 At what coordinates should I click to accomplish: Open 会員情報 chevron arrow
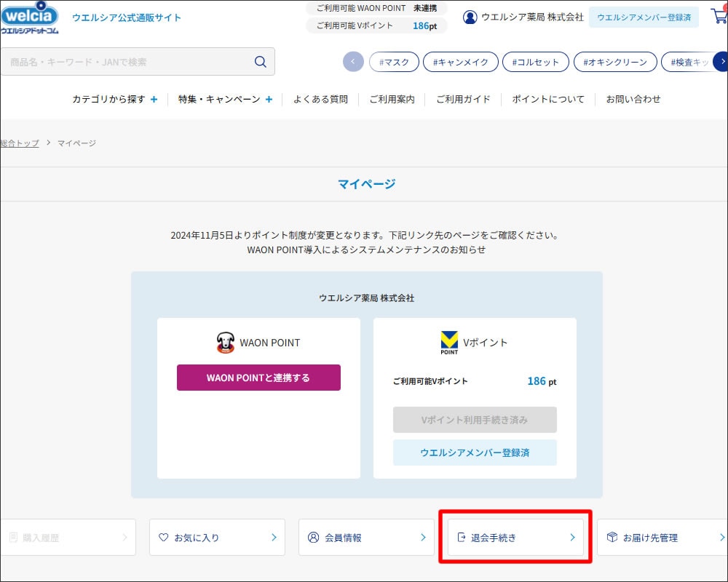click(x=423, y=537)
